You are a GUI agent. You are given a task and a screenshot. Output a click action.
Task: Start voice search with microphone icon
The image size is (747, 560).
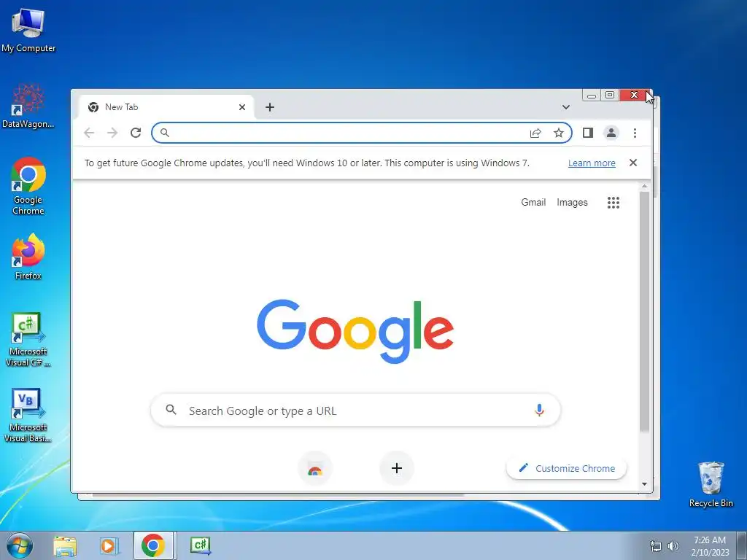click(539, 410)
